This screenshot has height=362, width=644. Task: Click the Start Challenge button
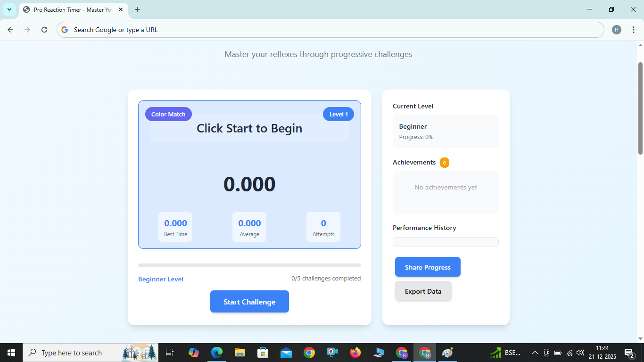249,301
